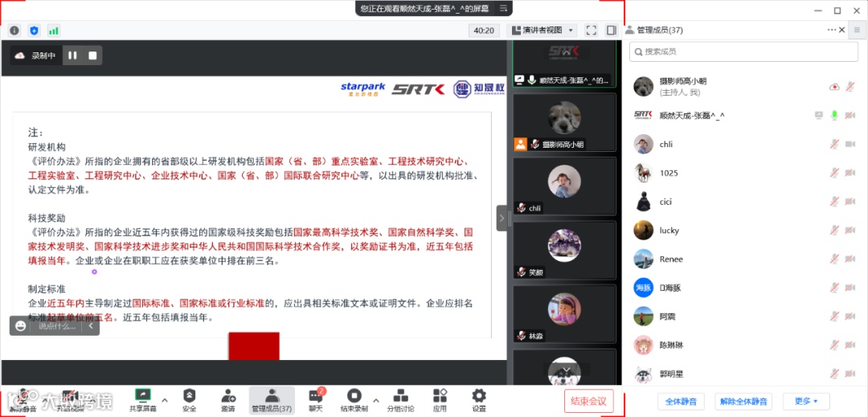This screenshot has height=417, width=868.
Task: Click the 说点什么 quick chat input
Action: point(56,325)
